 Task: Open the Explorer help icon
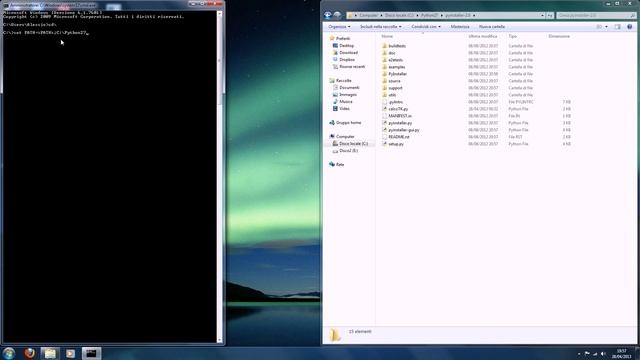629,27
